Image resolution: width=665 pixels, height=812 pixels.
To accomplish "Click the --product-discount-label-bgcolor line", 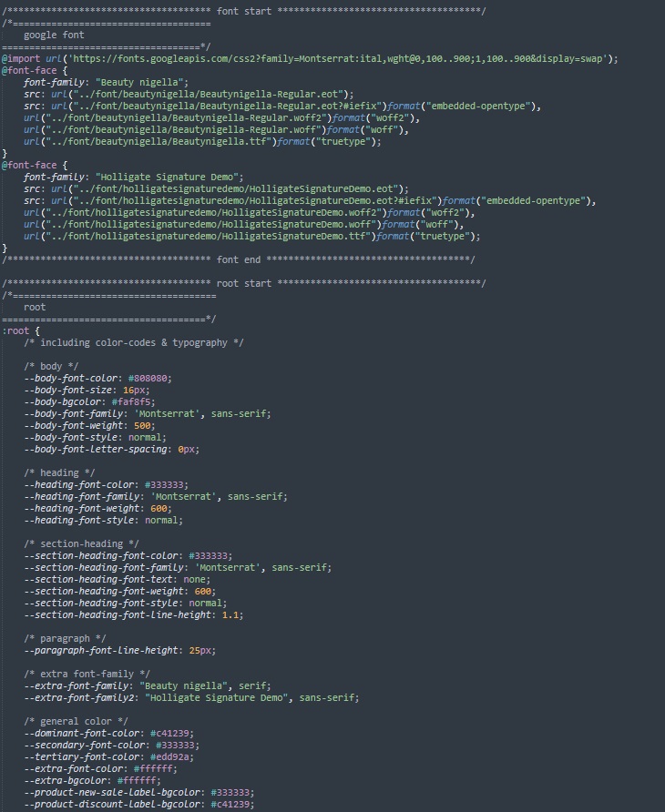I will pyautogui.click(x=138, y=804).
